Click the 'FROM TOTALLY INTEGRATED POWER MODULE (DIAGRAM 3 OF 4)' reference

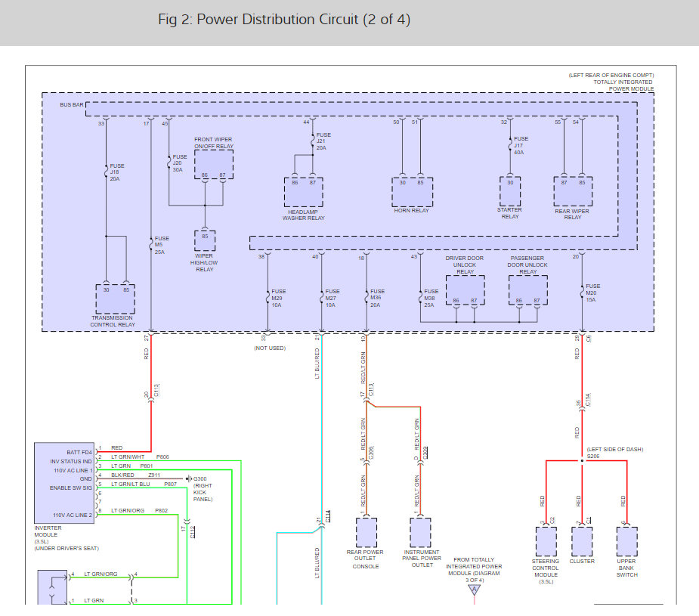click(x=474, y=570)
